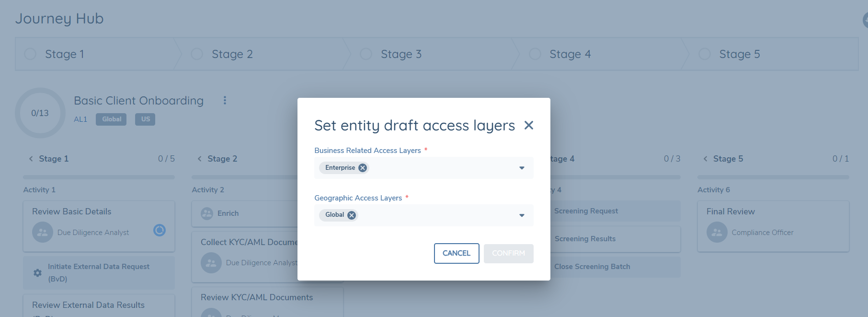868x317 pixels.
Task: Open Review KYC/AML Documents task
Action: tap(267, 302)
